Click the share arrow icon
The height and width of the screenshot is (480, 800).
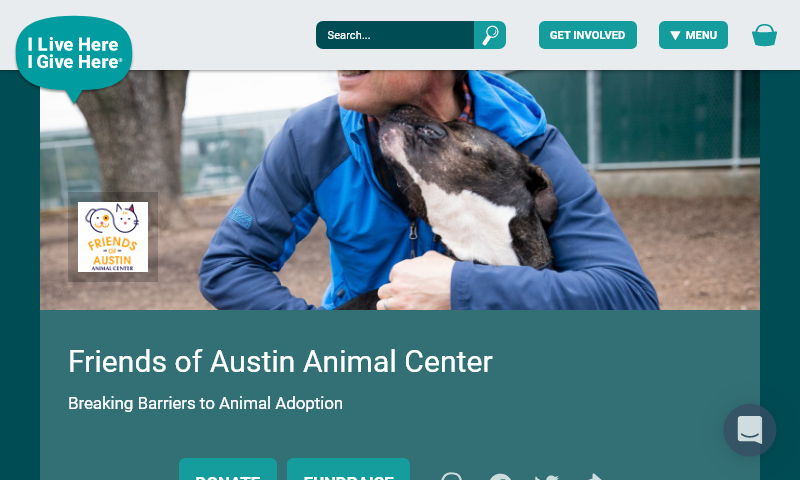pyautogui.click(x=594, y=477)
